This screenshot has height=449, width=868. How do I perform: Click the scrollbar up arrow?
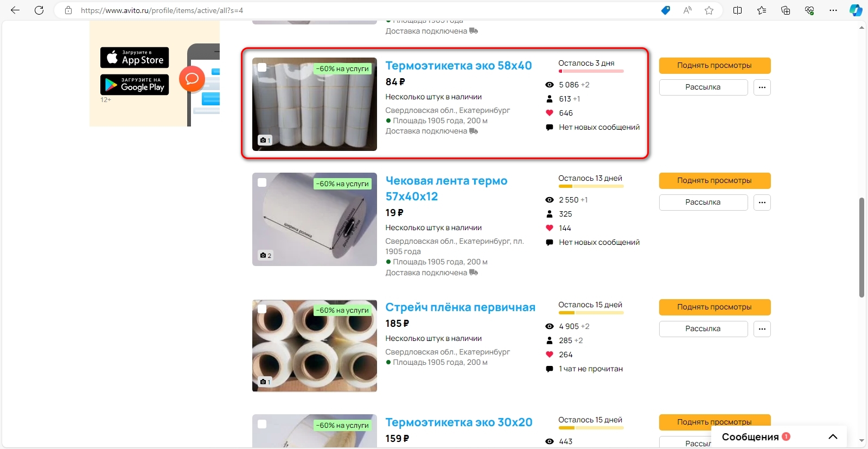(861, 27)
